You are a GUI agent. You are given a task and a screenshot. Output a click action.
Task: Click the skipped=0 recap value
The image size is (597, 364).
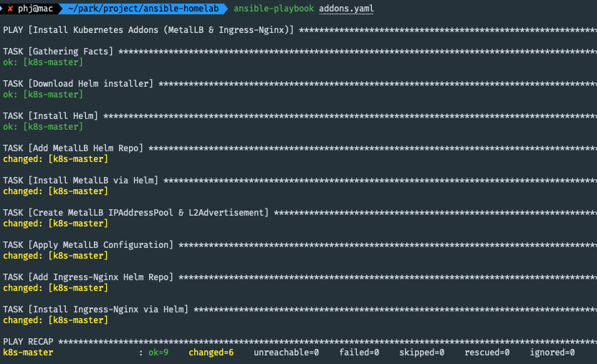[x=422, y=353]
